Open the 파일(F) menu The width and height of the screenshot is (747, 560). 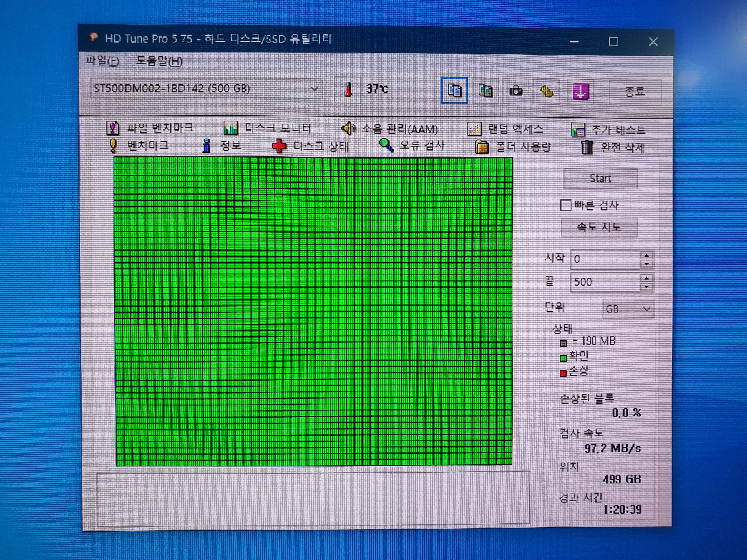point(102,61)
